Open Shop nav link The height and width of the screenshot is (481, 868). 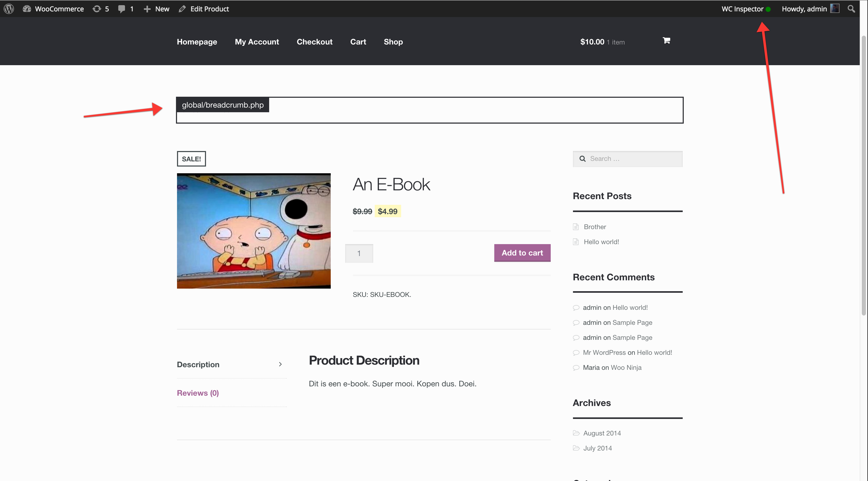tap(393, 42)
